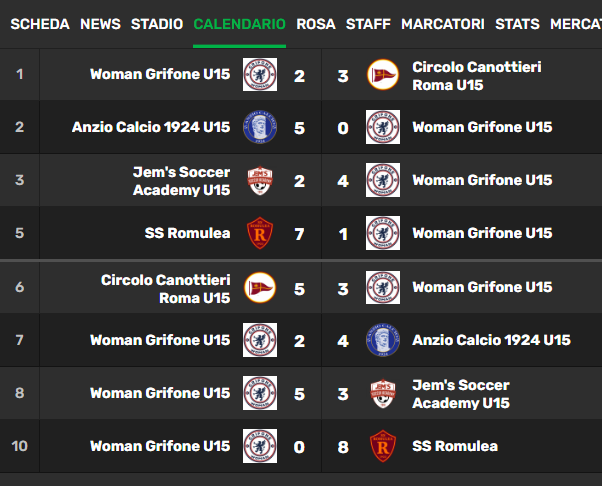Go to the STADIO tab
602x486 pixels.
tap(157, 24)
